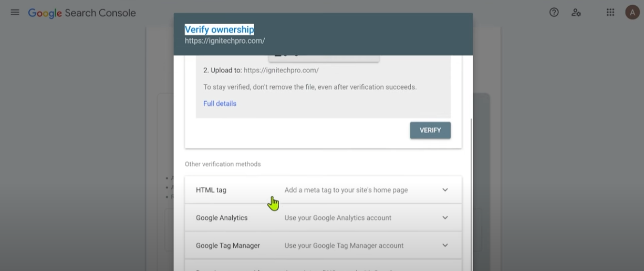
Task: Expand Google Analytics chevron arrow
Action: coord(445,218)
